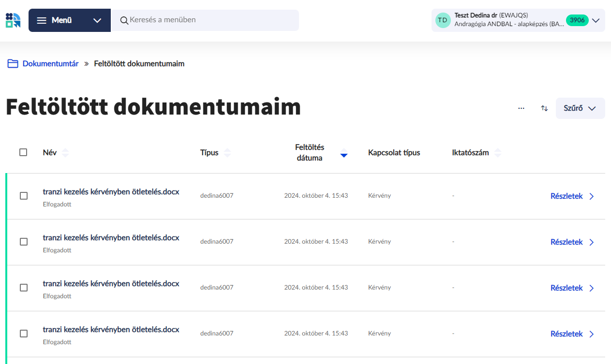Image resolution: width=611 pixels, height=364 pixels.
Task: Expand the user profile chevron
Action: pyautogui.click(x=596, y=20)
